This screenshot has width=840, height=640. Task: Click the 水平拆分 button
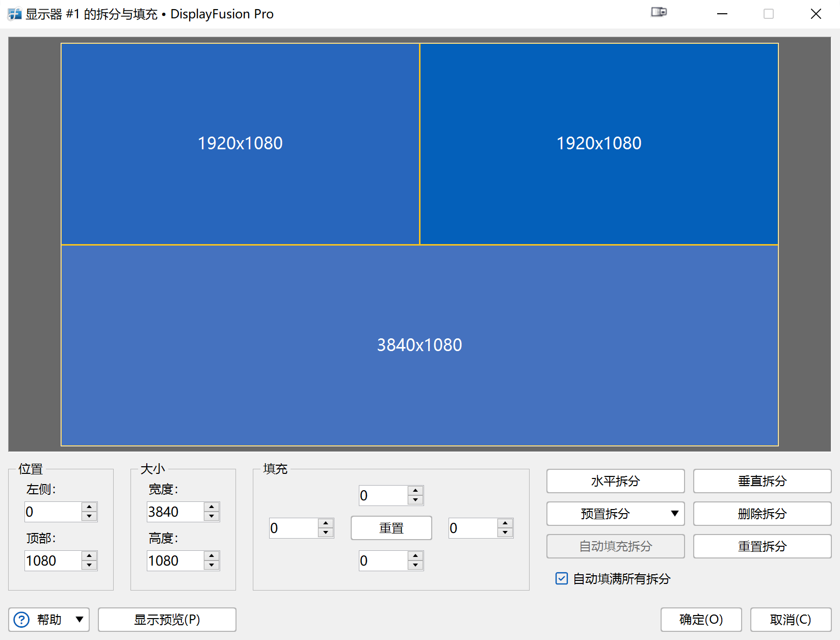[615, 481]
